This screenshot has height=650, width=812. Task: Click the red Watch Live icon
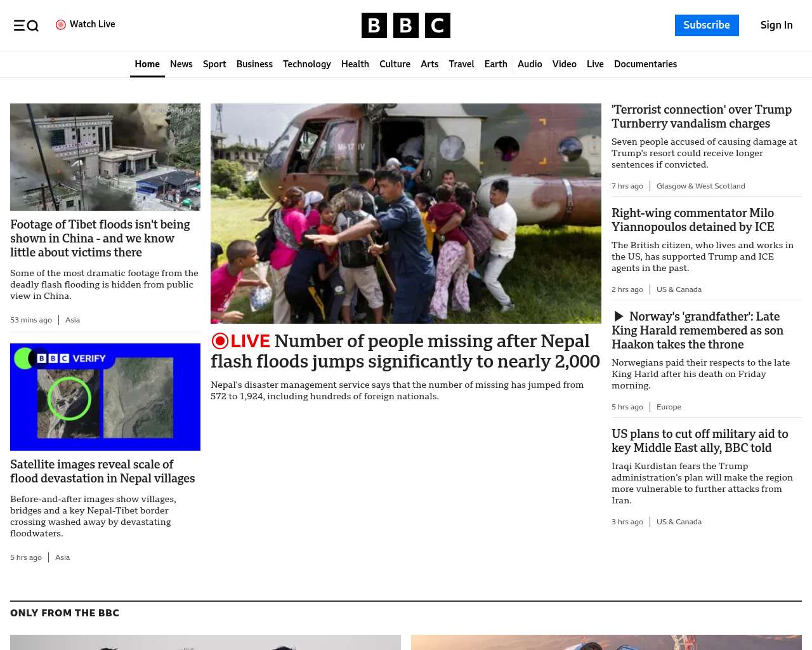pyautogui.click(x=61, y=25)
